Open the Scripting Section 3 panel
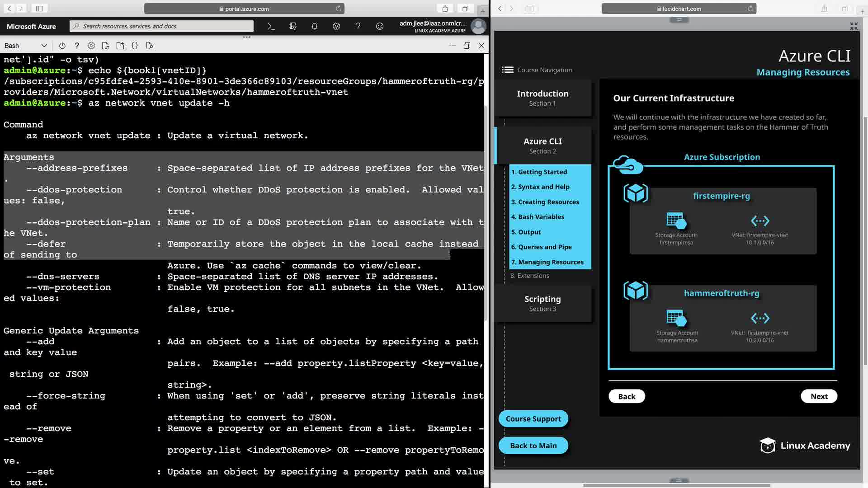This screenshot has width=868, height=488. (x=542, y=303)
